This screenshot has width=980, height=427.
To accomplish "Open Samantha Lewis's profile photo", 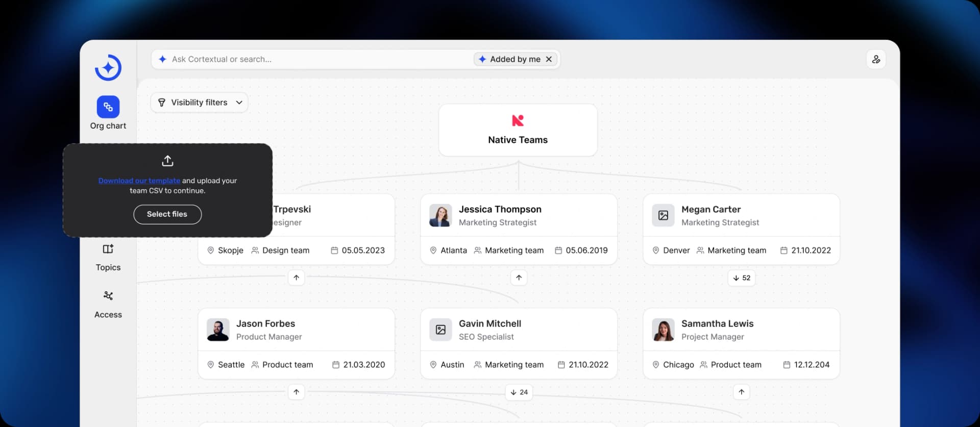I will point(663,330).
